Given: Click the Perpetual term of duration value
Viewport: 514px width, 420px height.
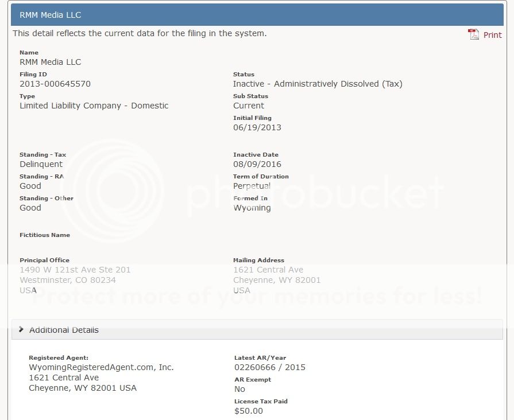Looking at the screenshot, I should tap(252, 186).
